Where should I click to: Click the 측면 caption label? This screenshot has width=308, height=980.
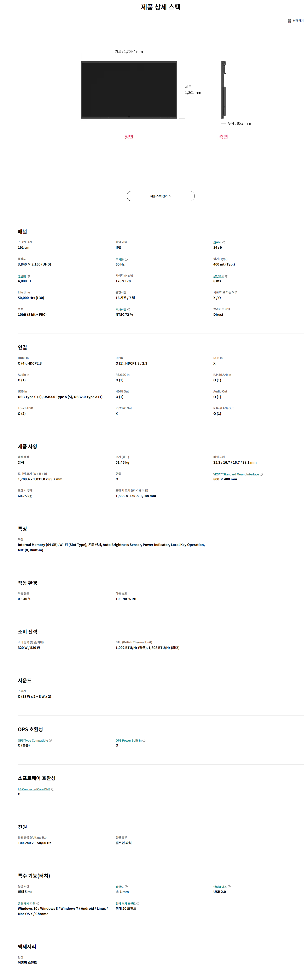[223, 137]
